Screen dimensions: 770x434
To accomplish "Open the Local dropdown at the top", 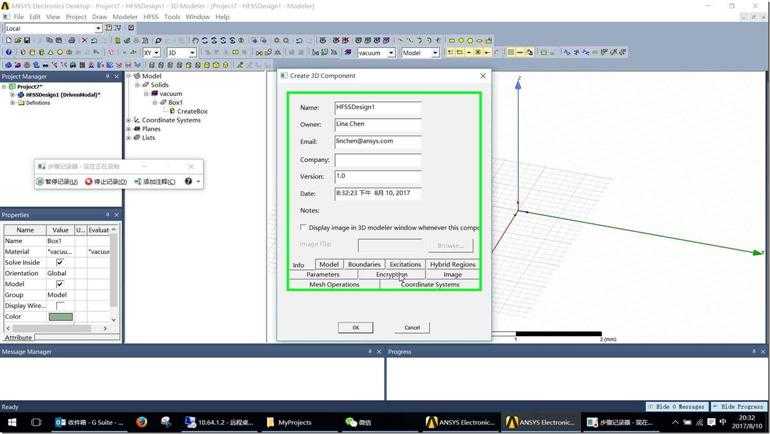I will pyautogui.click(x=98, y=28).
